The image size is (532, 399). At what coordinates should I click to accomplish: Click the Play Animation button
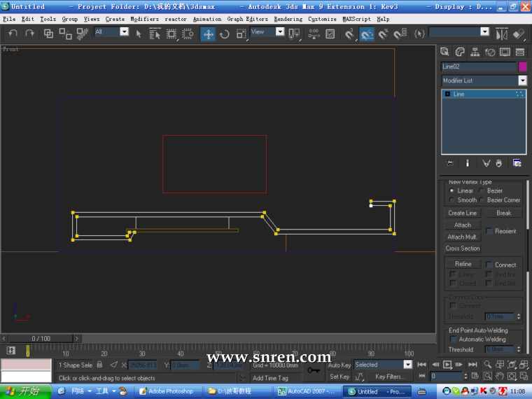click(447, 365)
